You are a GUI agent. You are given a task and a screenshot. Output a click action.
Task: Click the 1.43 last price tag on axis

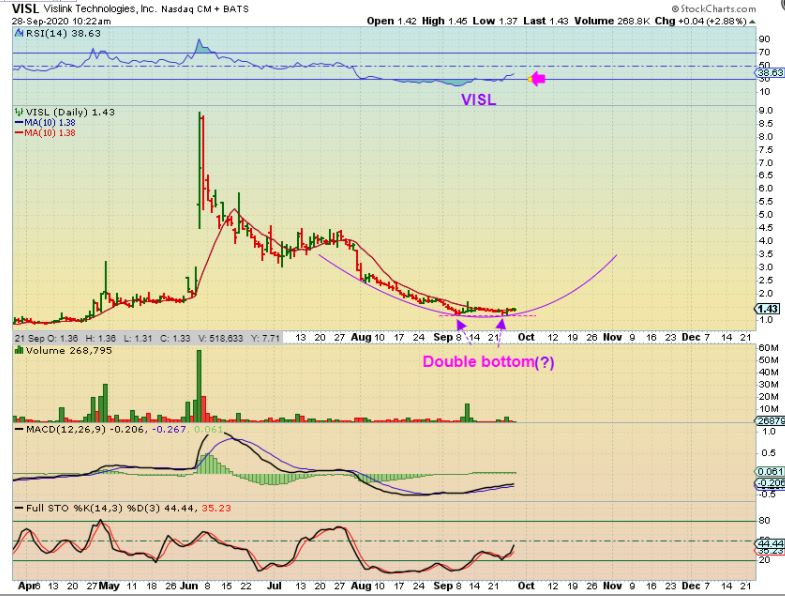tap(768, 309)
